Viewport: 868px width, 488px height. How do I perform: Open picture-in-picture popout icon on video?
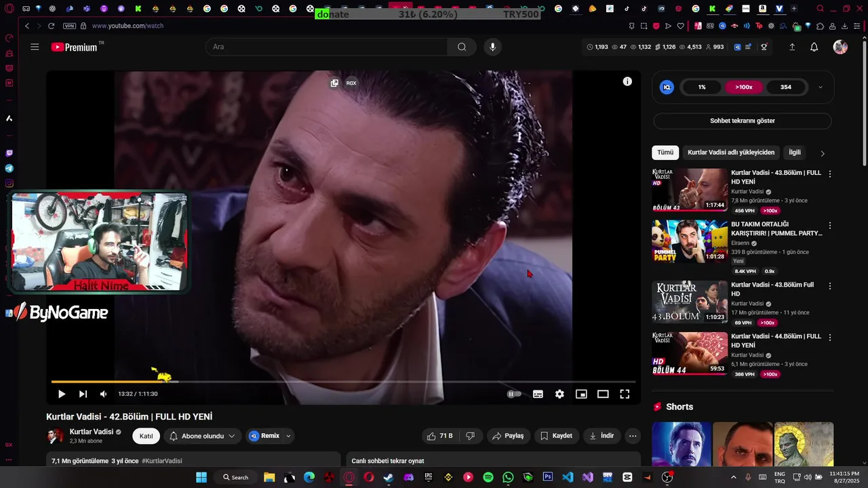pyautogui.click(x=334, y=83)
